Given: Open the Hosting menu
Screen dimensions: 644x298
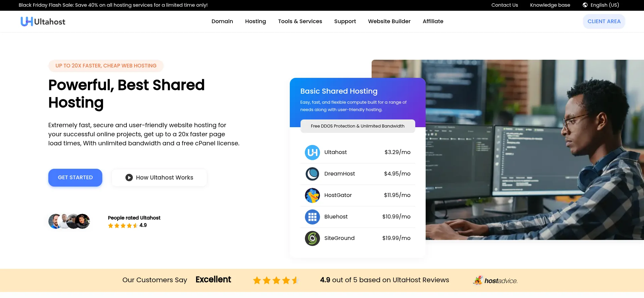Looking at the screenshot, I should (x=256, y=21).
